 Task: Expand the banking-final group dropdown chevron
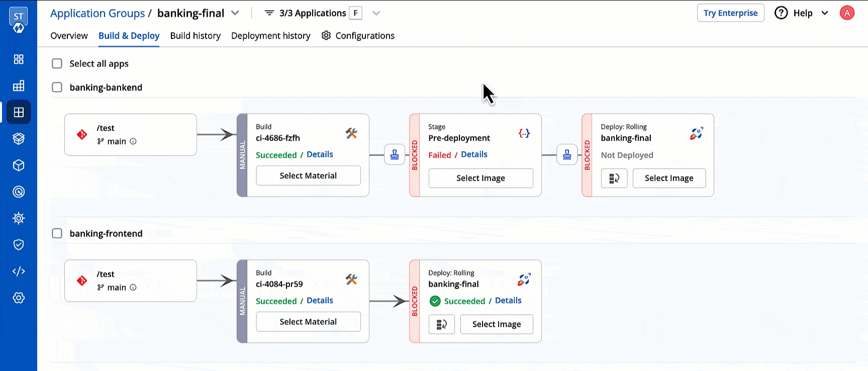(x=235, y=13)
